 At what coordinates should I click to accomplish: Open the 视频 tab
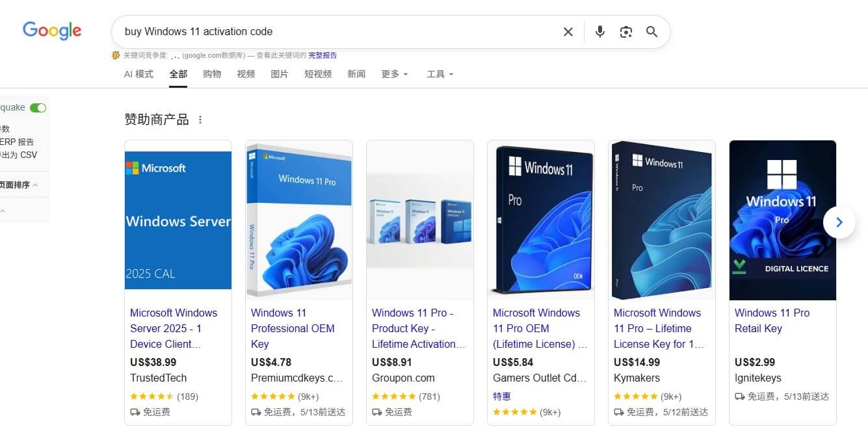(246, 74)
